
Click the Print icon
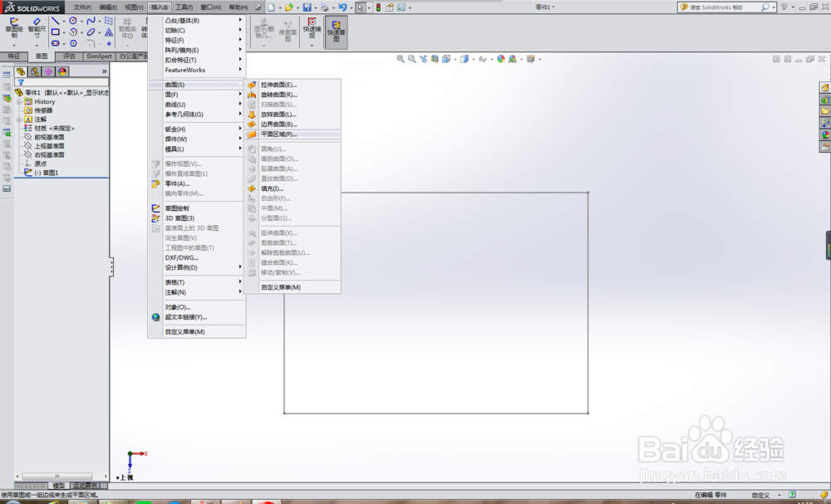point(324,7)
